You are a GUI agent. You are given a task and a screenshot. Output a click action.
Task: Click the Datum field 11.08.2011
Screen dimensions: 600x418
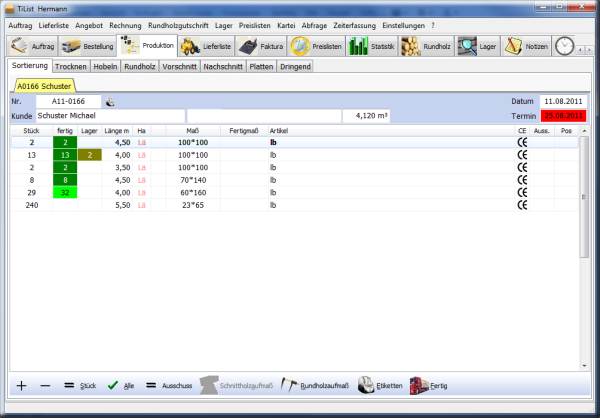[x=563, y=101]
